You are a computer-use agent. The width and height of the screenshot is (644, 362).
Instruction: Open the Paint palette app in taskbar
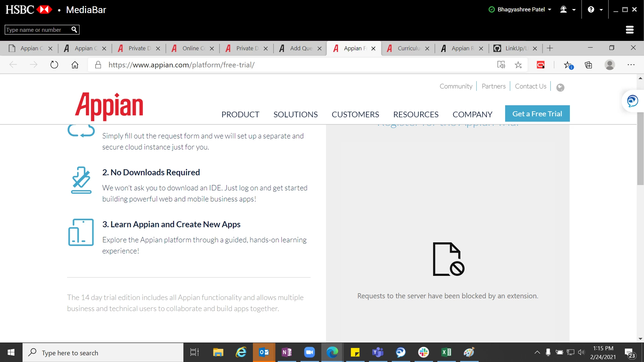[469, 352]
